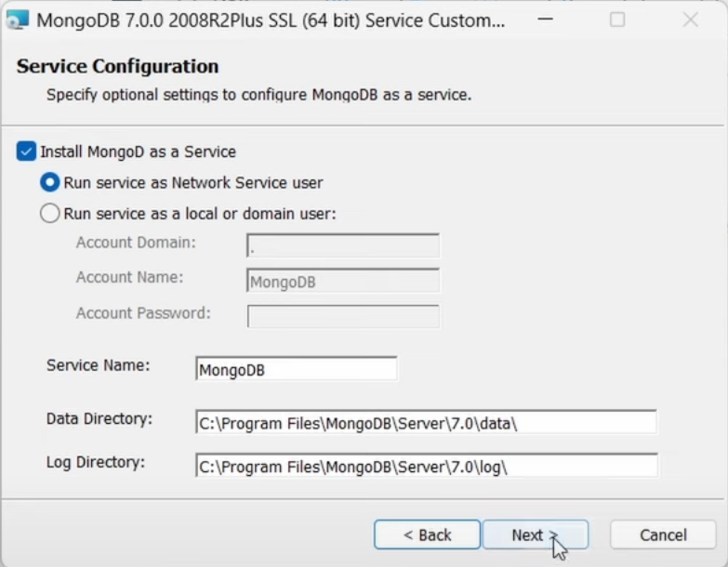Viewport: 728px width, 567px height.
Task: Click the 'Specify optional settings' description text
Action: (x=258, y=95)
